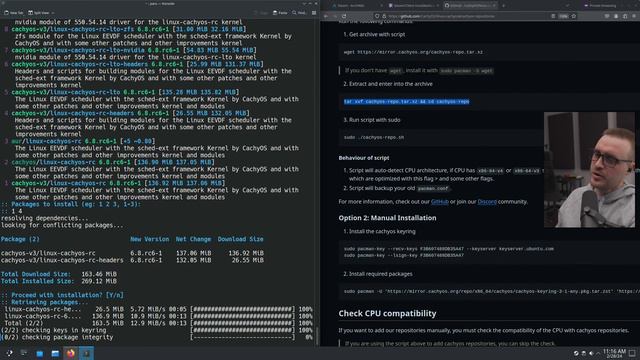Open a New Tab in Konsole
The width and height of the screenshot is (640, 360).
click(13, 13)
